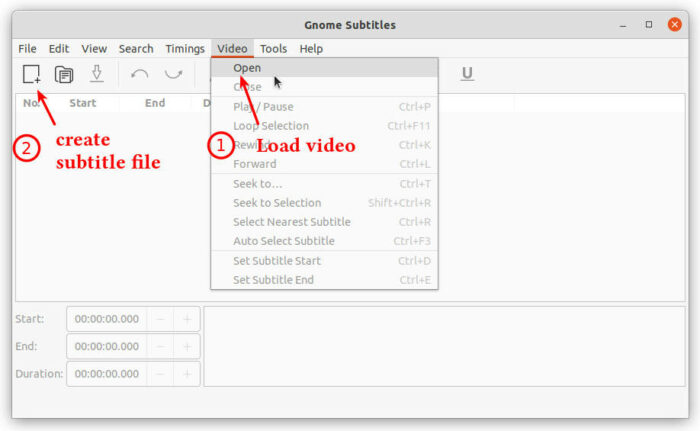The width and height of the screenshot is (700, 431).
Task: Create a new subtitle file with toolbar icon
Action: (x=32, y=74)
